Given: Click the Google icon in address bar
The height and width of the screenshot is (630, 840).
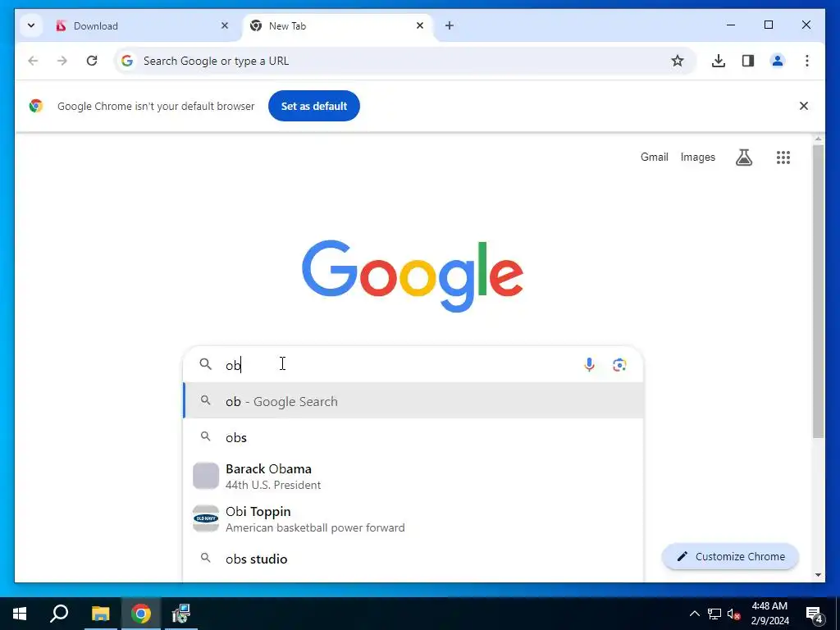Looking at the screenshot, I should [x=126, y=61].
